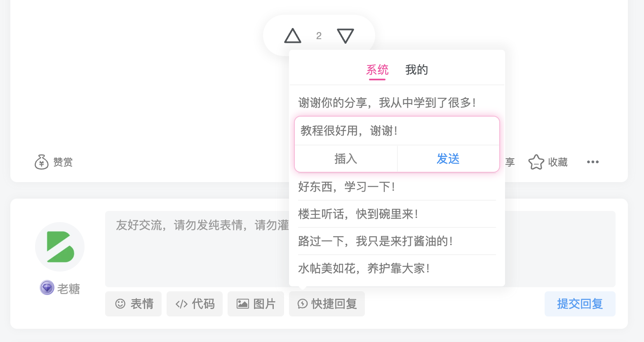Select the reply '谢谢你的分享，我从中学到了很多！'
This screenshot has height=342, width=644.
pos(387,102)
